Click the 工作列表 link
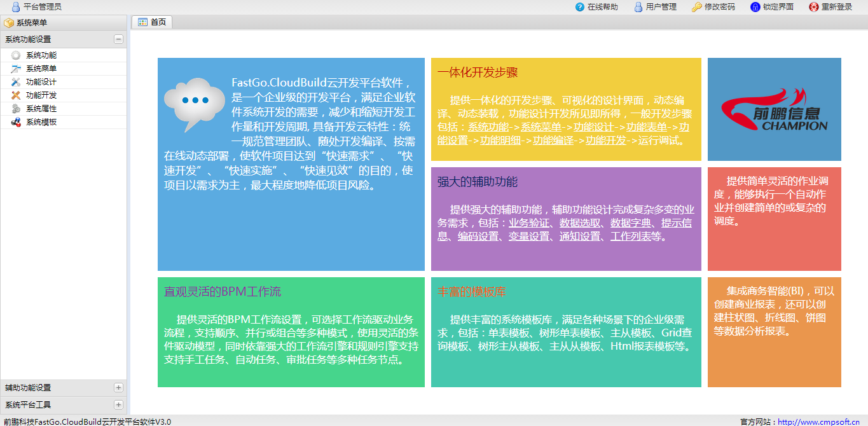The image size is (868, 426). pyautogui.click(x=631, y=237)
